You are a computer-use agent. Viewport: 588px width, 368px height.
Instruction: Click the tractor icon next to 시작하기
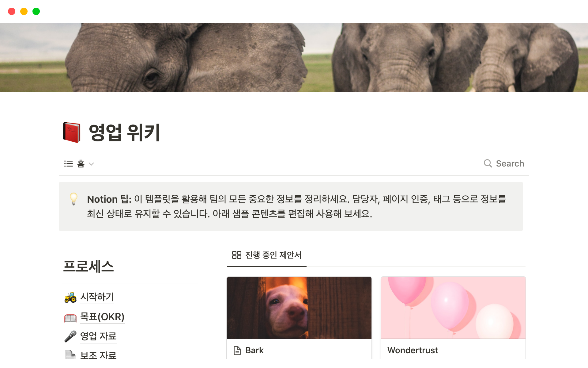pos(70,297)
